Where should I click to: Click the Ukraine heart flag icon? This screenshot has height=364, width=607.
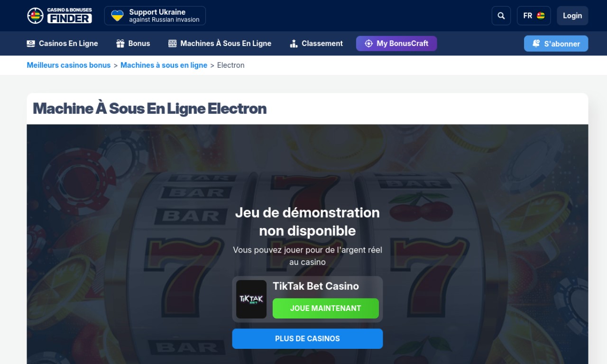click(117, 16)
